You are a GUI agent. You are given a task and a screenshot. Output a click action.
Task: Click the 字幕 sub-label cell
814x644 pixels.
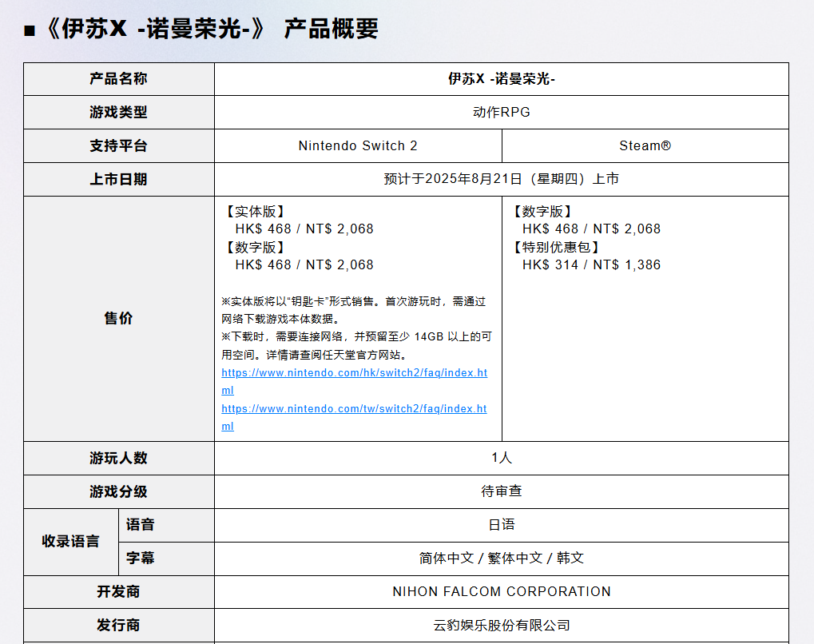coord(166,559)
